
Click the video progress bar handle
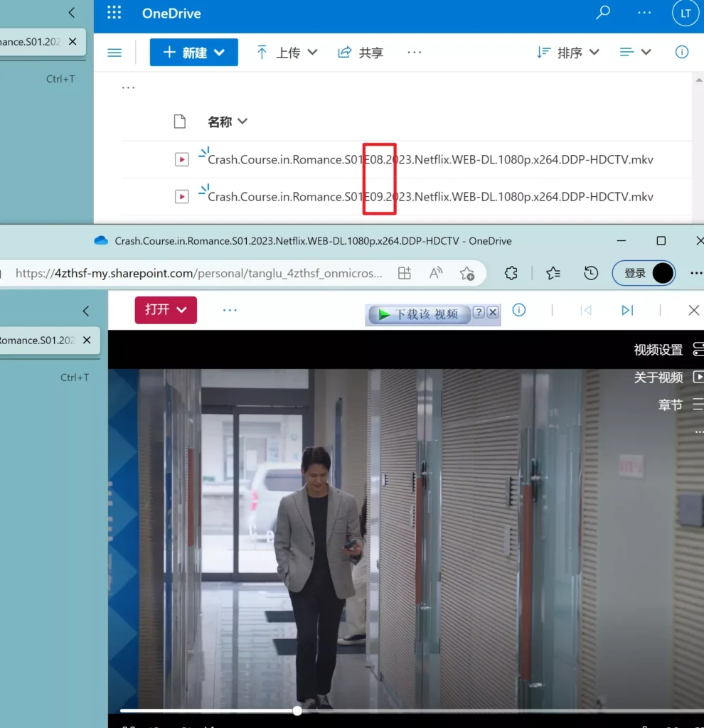pos(297,710)
